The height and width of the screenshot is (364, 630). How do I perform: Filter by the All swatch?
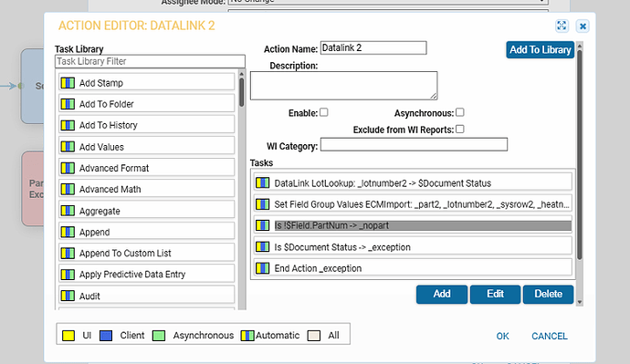(x=314, y=336)
